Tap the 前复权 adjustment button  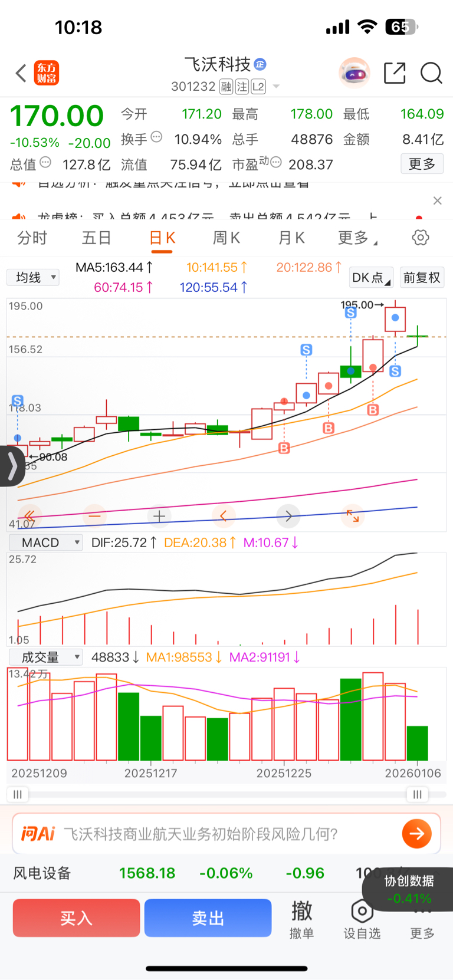click(x=422, y=278)
